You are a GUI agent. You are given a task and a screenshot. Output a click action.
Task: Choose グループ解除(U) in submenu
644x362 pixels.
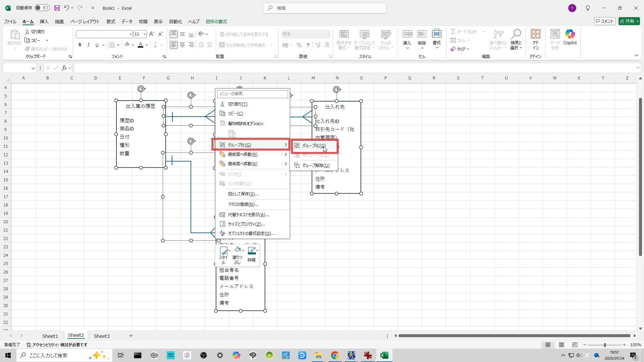[314, 166]
